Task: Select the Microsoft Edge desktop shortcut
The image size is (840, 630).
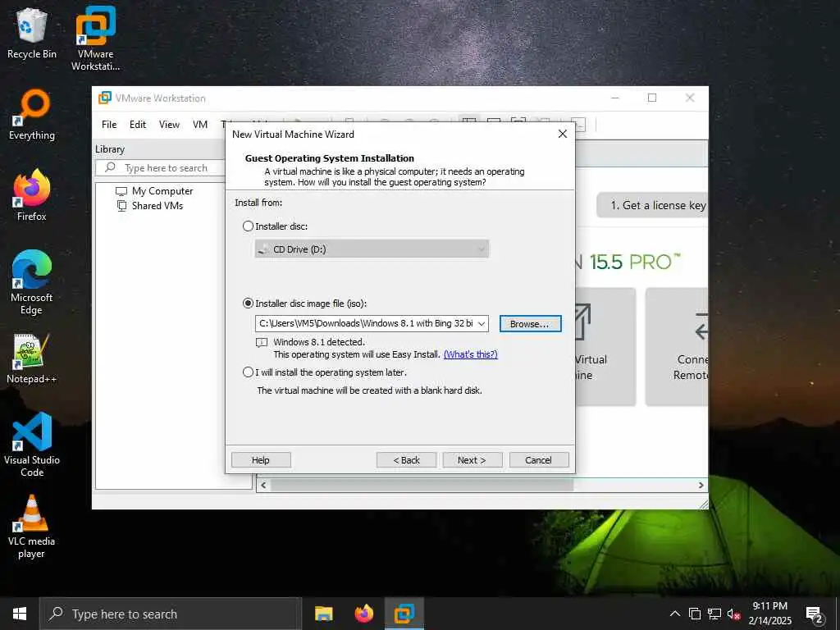Action: (x=32, y=282)
